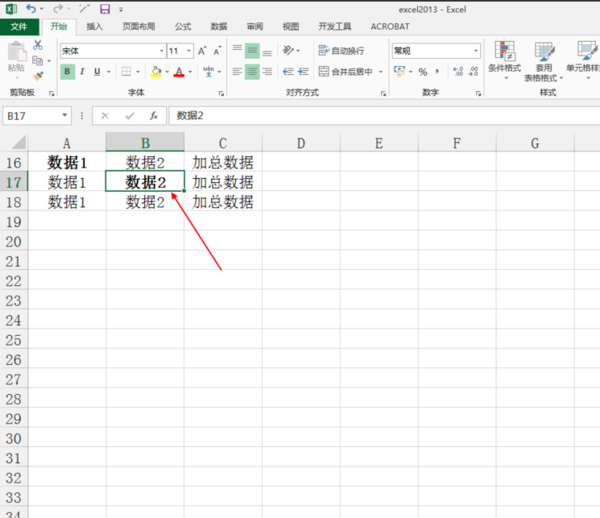Switch to the Page Layout (页面布局) tab
This screenshot has height=518, width=600.
tap(139, 26)
